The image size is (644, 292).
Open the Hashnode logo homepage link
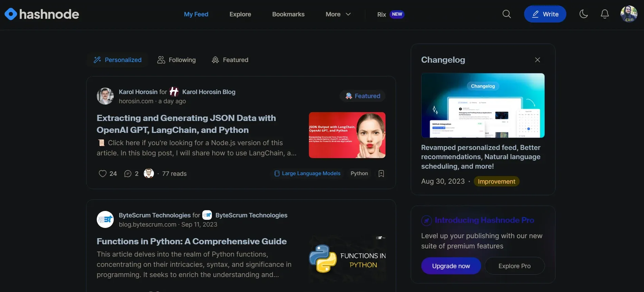[x=42, y=14]
